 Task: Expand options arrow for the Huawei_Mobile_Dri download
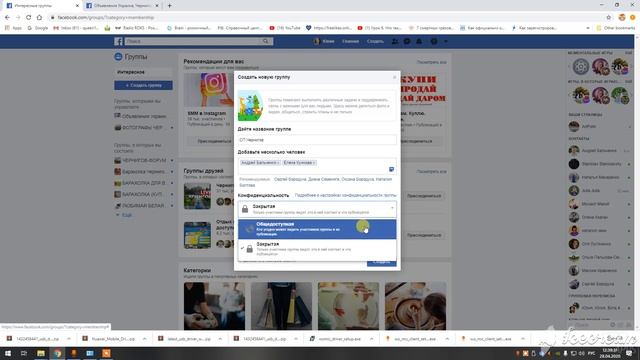(144, 339)
